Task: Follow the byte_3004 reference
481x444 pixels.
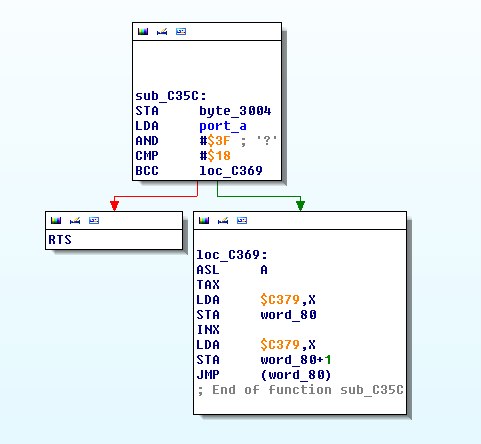Action: 235,111
